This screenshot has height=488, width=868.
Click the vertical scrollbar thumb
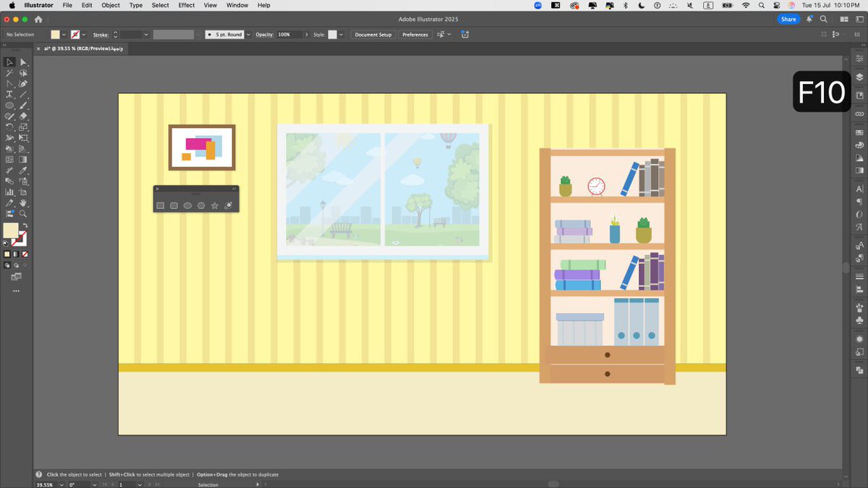(x=846, y=267)
